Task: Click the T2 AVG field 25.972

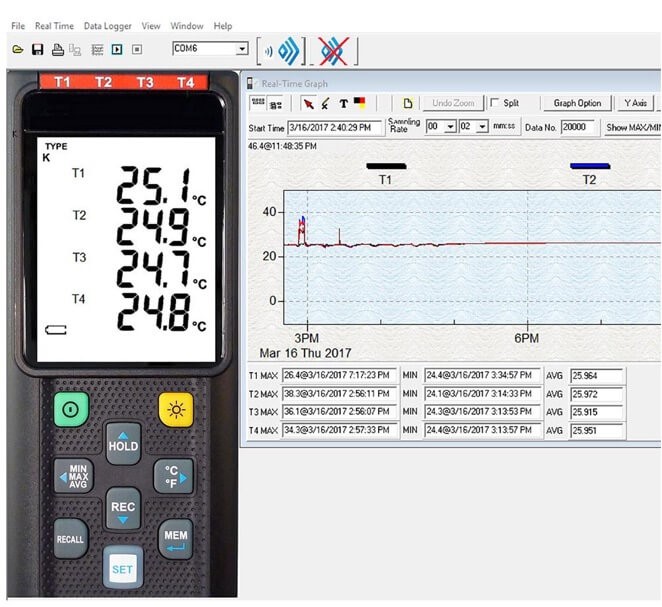Action: 597,394
